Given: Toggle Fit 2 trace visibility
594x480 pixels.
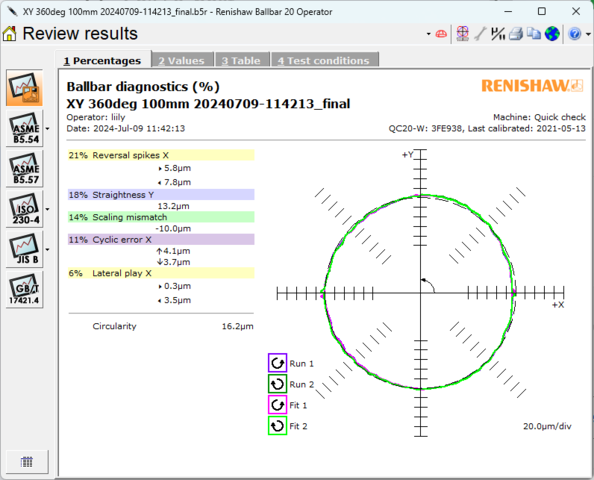Looking at the screenshot, I should 277,425.
